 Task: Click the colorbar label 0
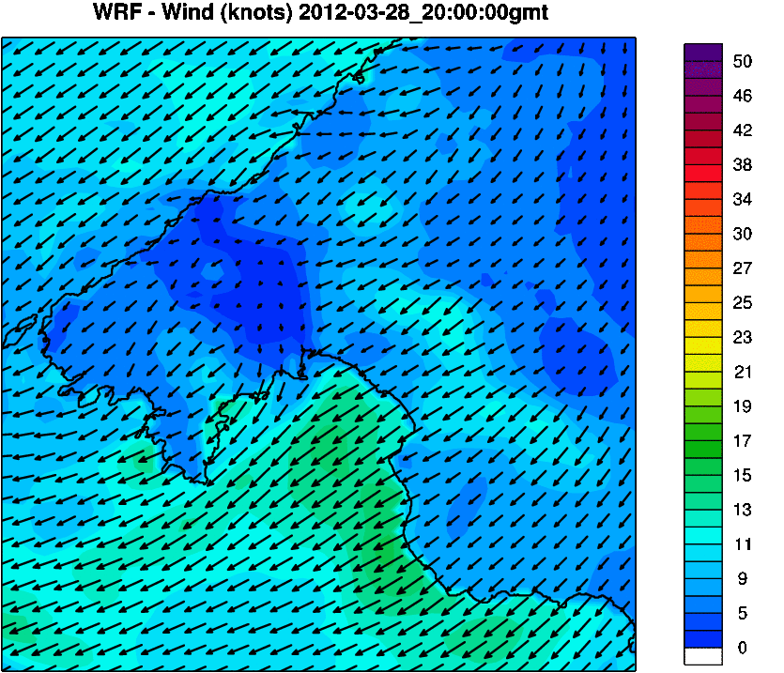click(743, 648)
